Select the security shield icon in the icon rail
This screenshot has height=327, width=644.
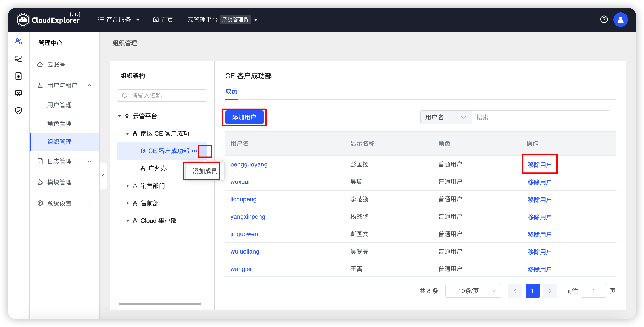click(19, 111)
